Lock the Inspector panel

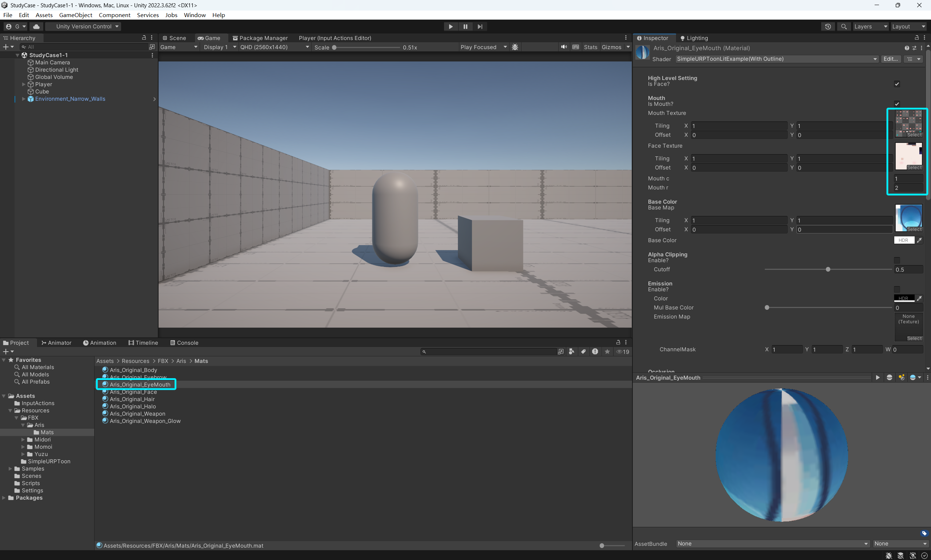[916, 38]
